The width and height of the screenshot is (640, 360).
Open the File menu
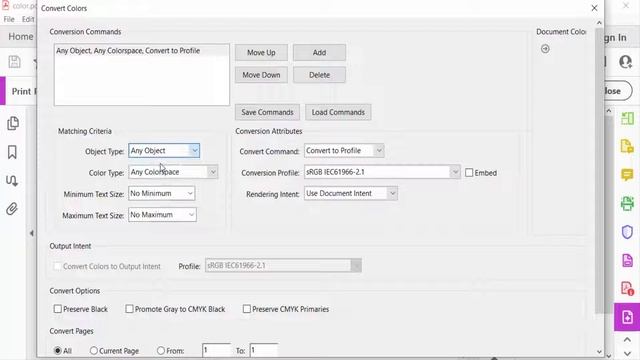tap(9, 19)
